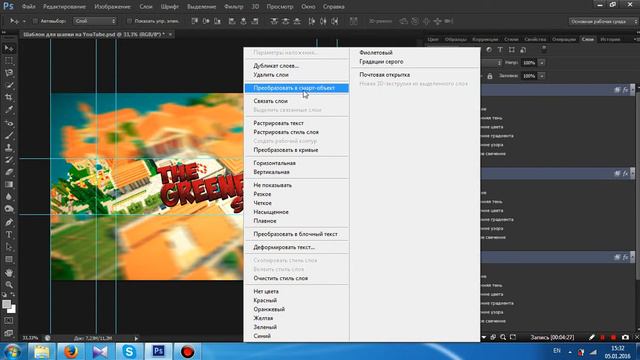The height and width of the screenshot is (360, 640).
Task: Select the Lasso tool
Action: pos(9,73)
